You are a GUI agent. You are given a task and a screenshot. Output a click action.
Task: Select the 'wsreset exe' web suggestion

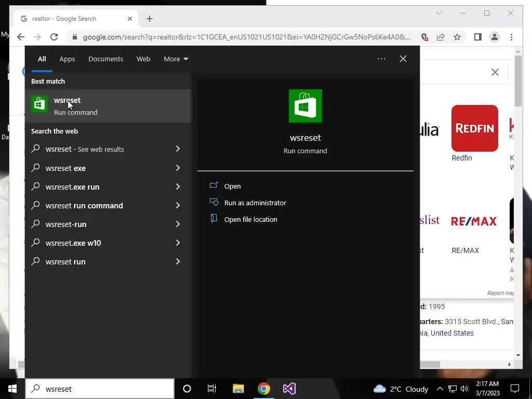tap(65, 168)
